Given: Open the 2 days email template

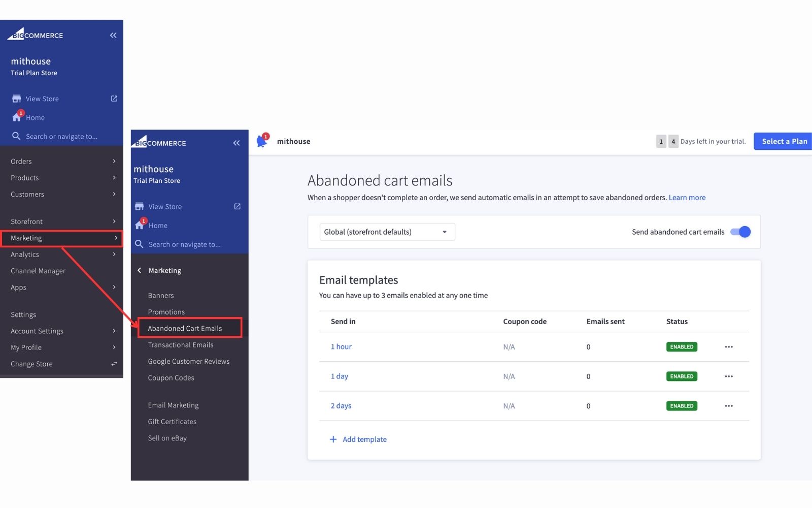Looking at the screenshot, I should click(x=341, y=405).
